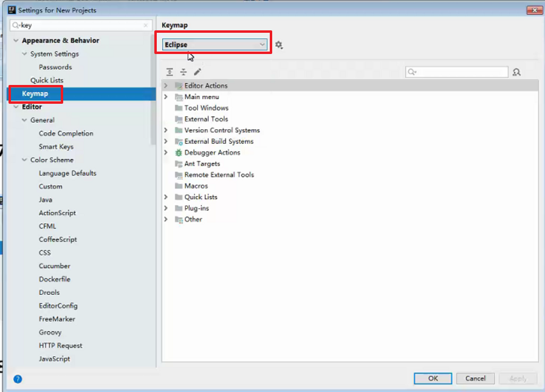Click the Collapse All toolbar icon

tap(183, 72)
